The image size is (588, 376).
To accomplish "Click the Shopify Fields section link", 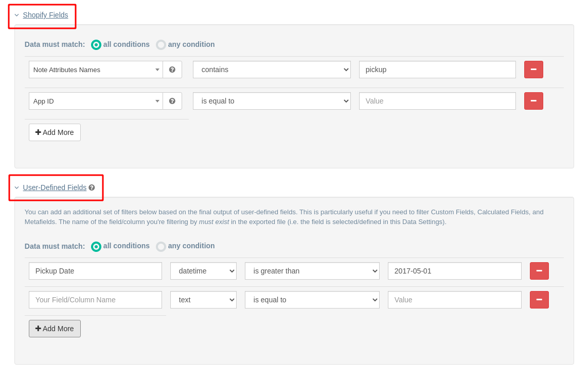I will tap(45, 15).
